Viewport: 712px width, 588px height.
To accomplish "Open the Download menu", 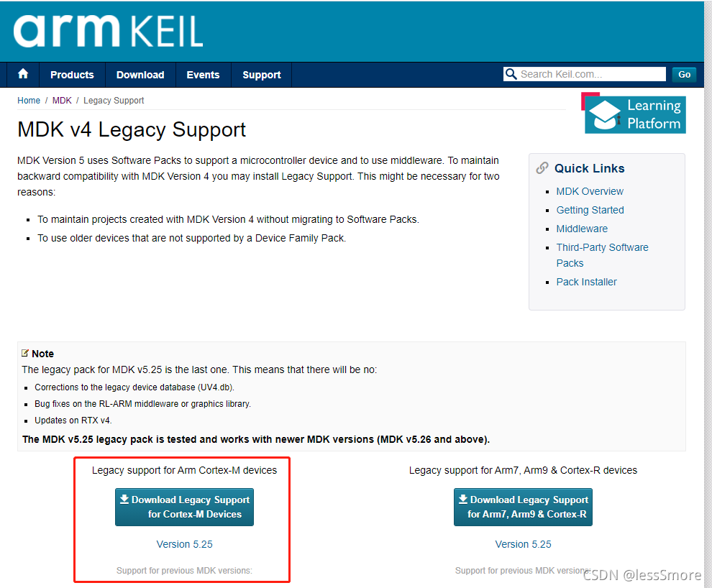I will tap(140, 75).
